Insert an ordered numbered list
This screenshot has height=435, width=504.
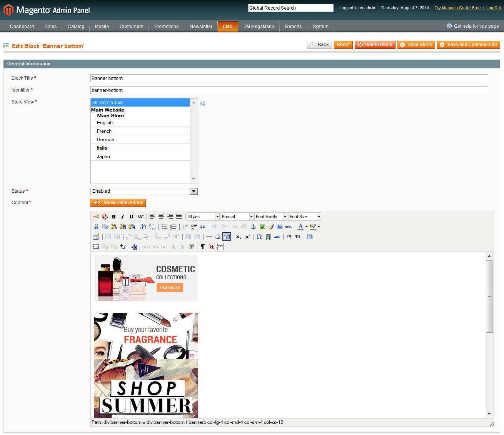click(x=173, y=227)
